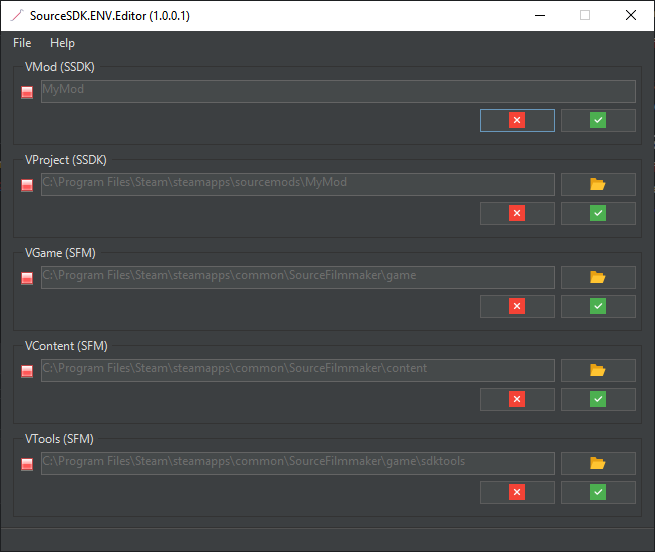Confirm VTools with green checkmark button
Image resolution: width=655 pixels, height=552 pixels.
click(x=598, y=492)
